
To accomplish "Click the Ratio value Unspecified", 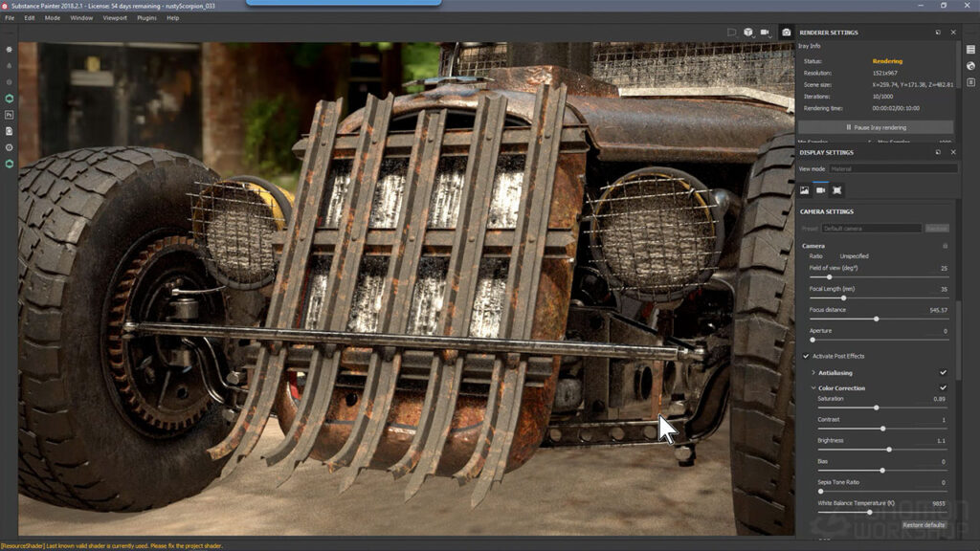I will tap(854, 256).
